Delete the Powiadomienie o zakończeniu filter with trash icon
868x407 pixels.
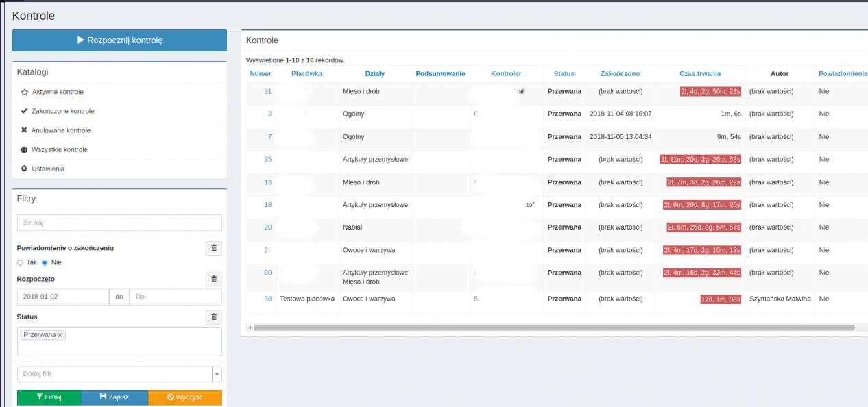213,249
